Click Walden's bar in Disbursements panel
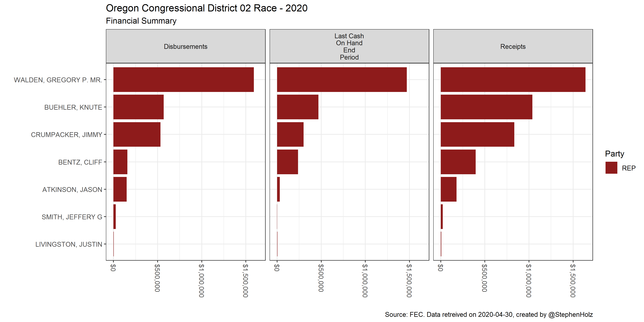This screenshot has height=322, width=644. 183,79
